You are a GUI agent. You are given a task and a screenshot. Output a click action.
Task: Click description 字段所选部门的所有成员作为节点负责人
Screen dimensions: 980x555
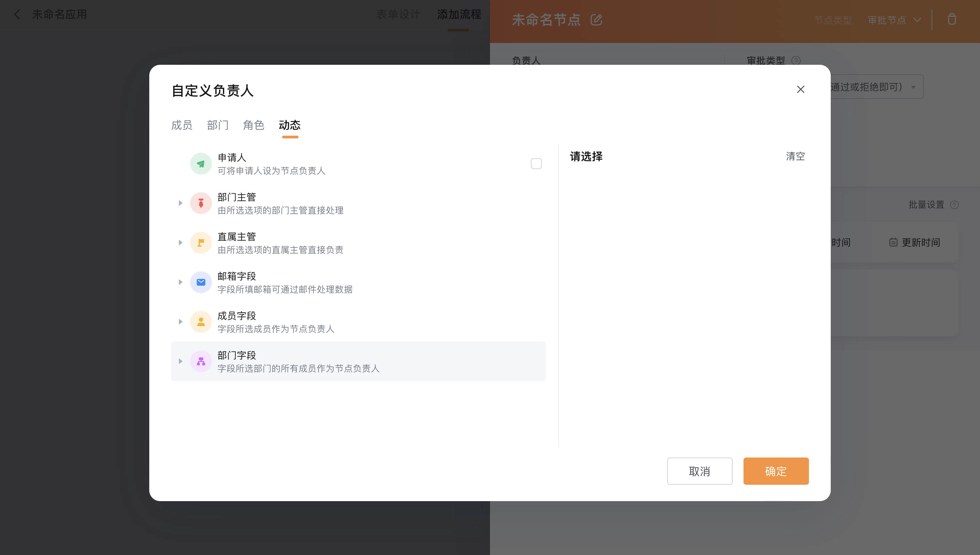point(298,369)
